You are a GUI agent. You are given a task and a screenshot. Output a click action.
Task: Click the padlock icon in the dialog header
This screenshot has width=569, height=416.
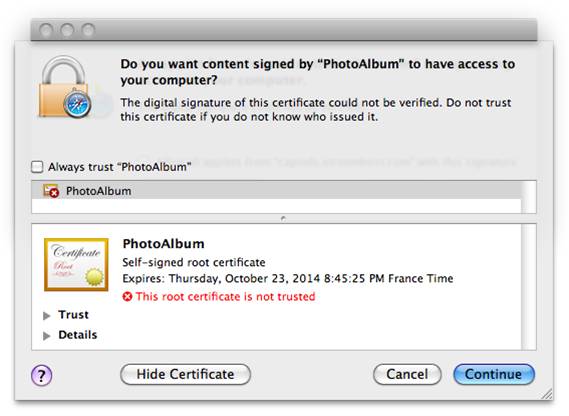point(65,86)
